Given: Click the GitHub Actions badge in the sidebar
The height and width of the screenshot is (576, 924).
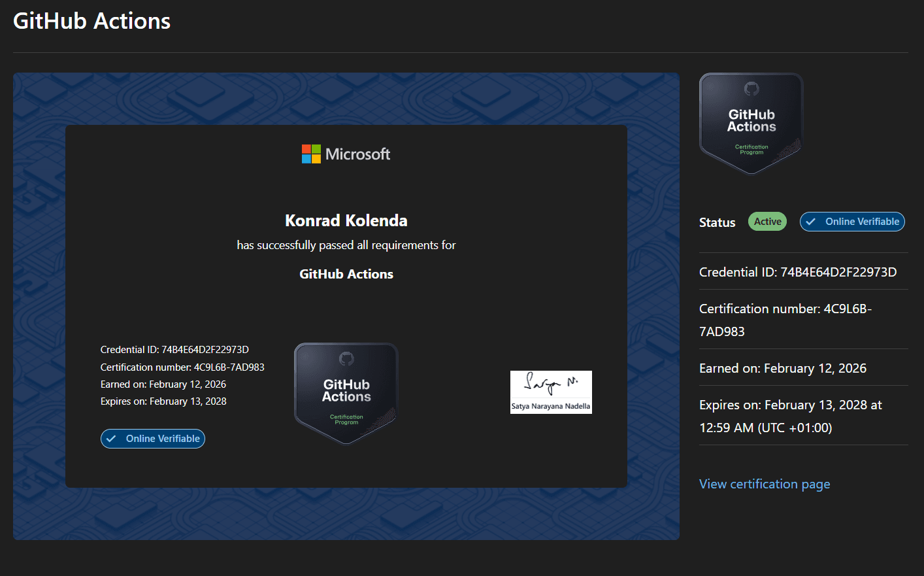Looking at the screenshot, I should point(751,124).
